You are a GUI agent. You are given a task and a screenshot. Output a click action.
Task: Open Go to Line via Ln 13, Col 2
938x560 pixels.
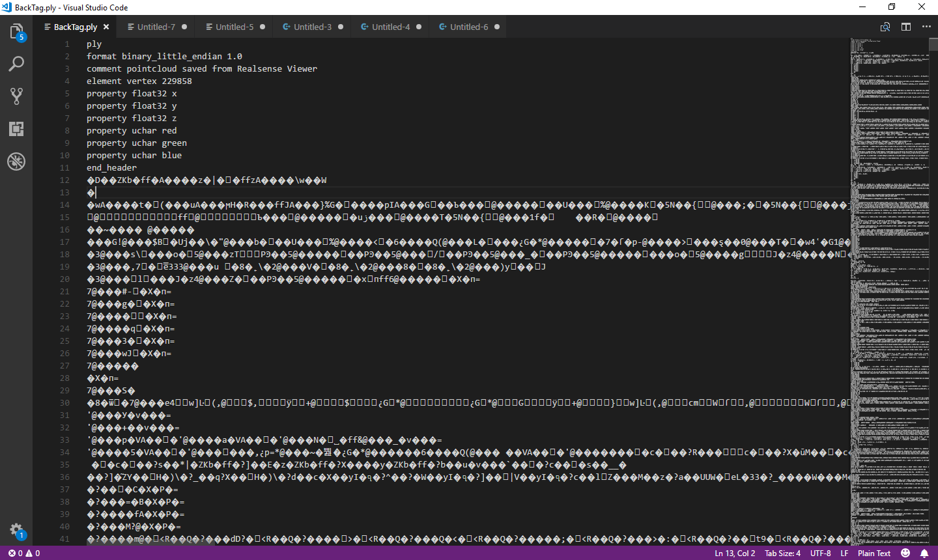(x=735, y=552)
